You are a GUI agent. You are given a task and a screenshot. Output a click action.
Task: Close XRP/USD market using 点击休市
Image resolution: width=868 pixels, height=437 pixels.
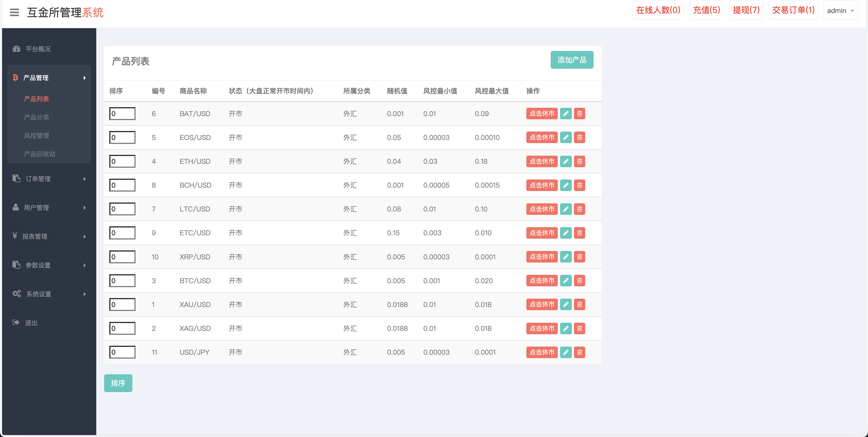[x=542, y=257]
